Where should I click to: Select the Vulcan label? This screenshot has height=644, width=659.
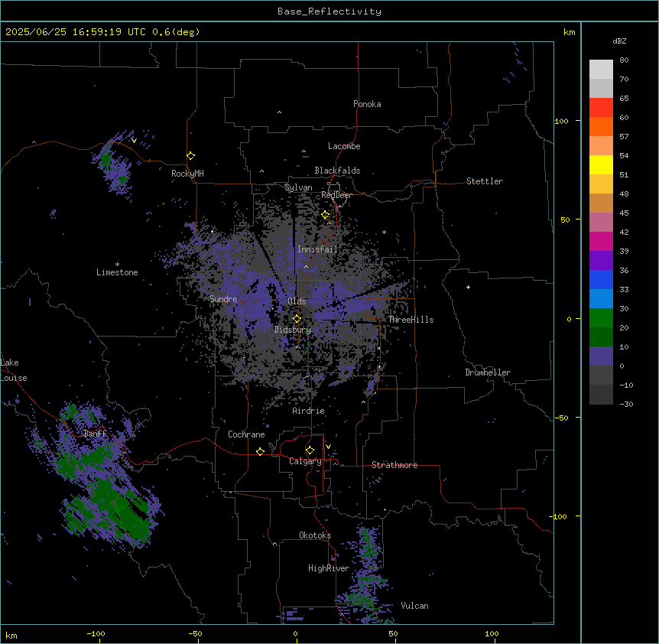point(415,606)
